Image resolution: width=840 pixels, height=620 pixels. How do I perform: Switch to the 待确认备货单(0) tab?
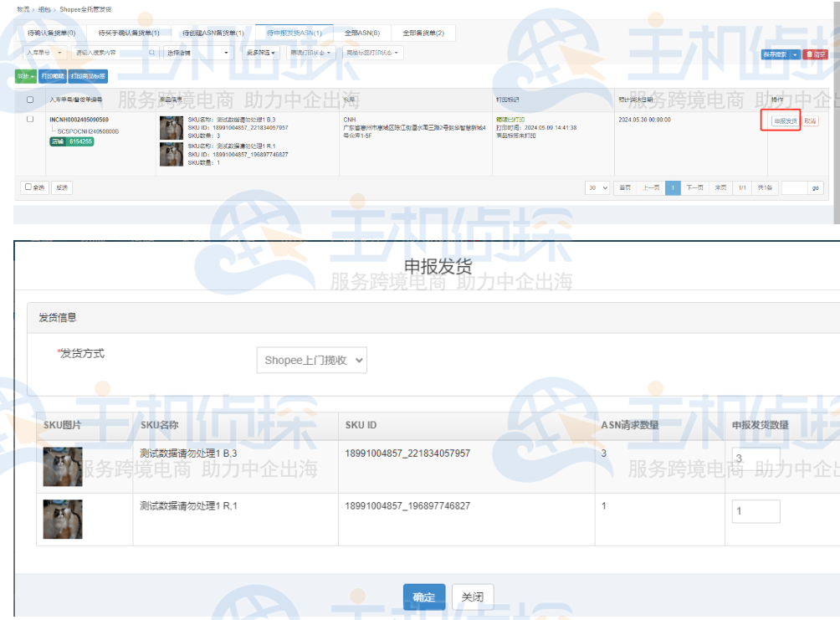tap(51, 33)
